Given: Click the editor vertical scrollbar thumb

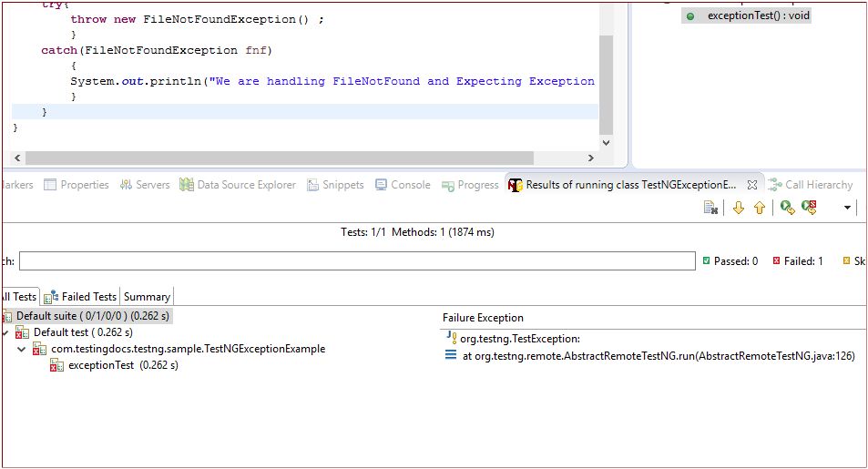Looking at the screenshot, I should [x=607, y=85].
